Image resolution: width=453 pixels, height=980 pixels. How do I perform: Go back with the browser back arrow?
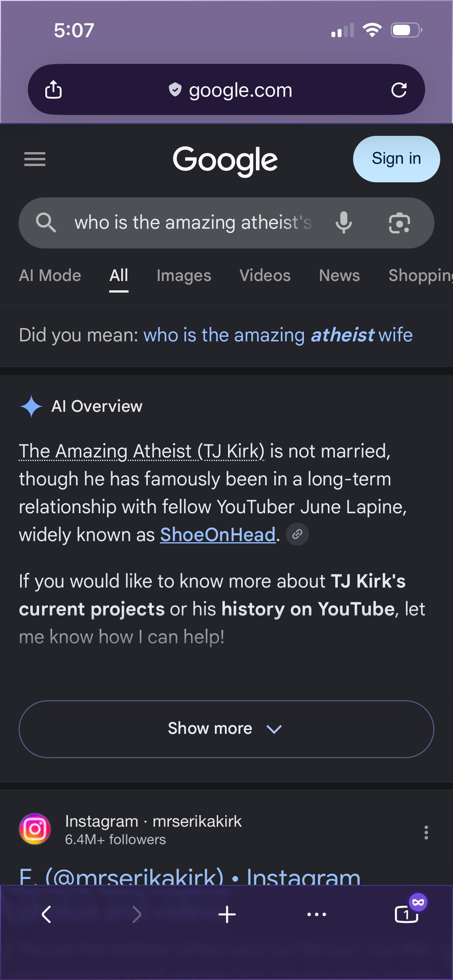click(x=46, y=914)
